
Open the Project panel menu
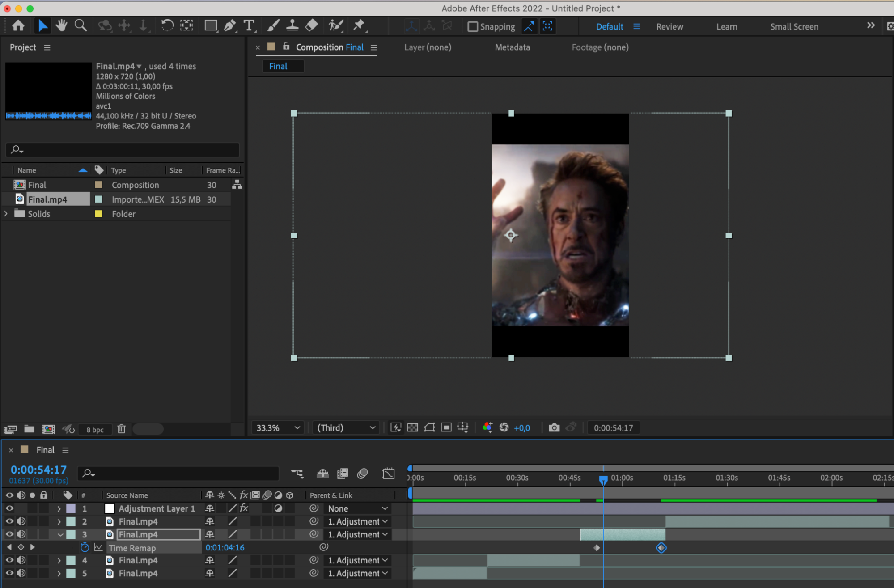pyautogui.click(x=47, y=47)
